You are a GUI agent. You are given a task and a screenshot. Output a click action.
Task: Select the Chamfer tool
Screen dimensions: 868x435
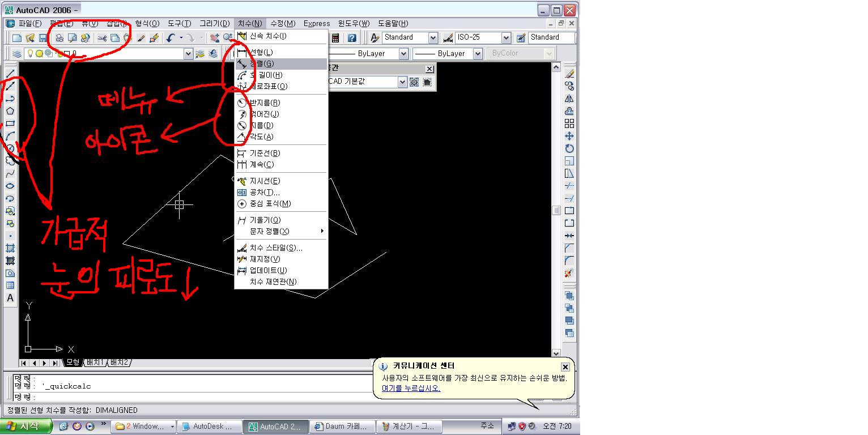point(569,248)
